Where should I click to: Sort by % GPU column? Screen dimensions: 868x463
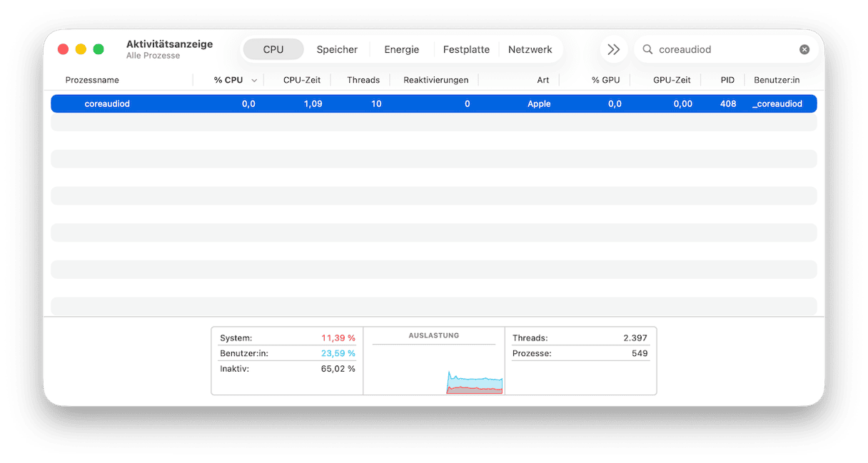point(605,80)
